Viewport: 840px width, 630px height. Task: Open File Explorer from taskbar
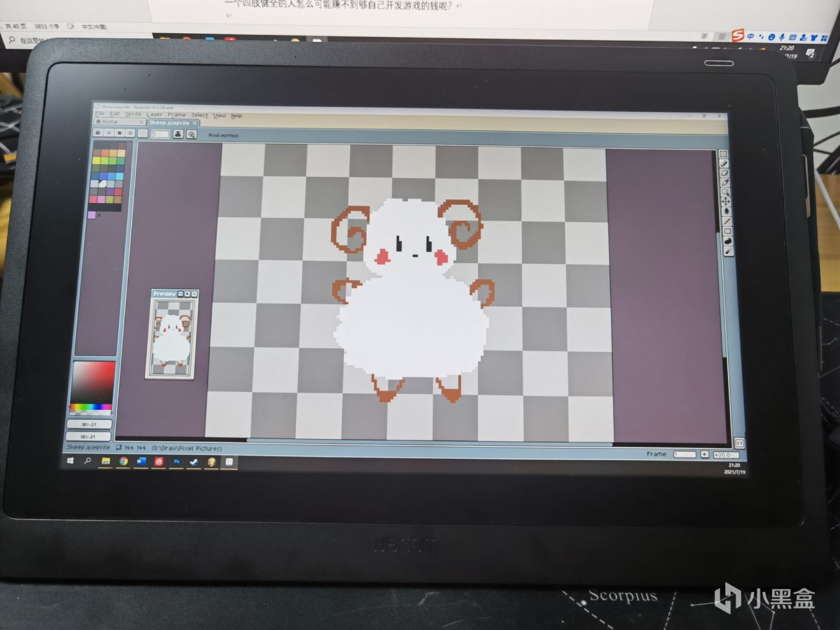[x=106, y=461]
